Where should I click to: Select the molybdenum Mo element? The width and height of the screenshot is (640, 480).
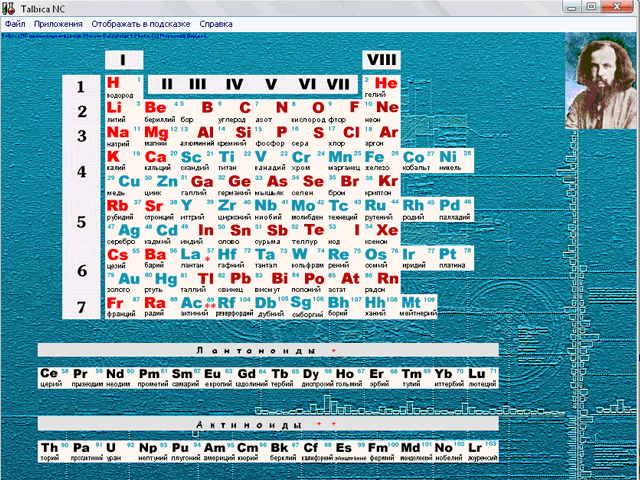click(309, 209)
